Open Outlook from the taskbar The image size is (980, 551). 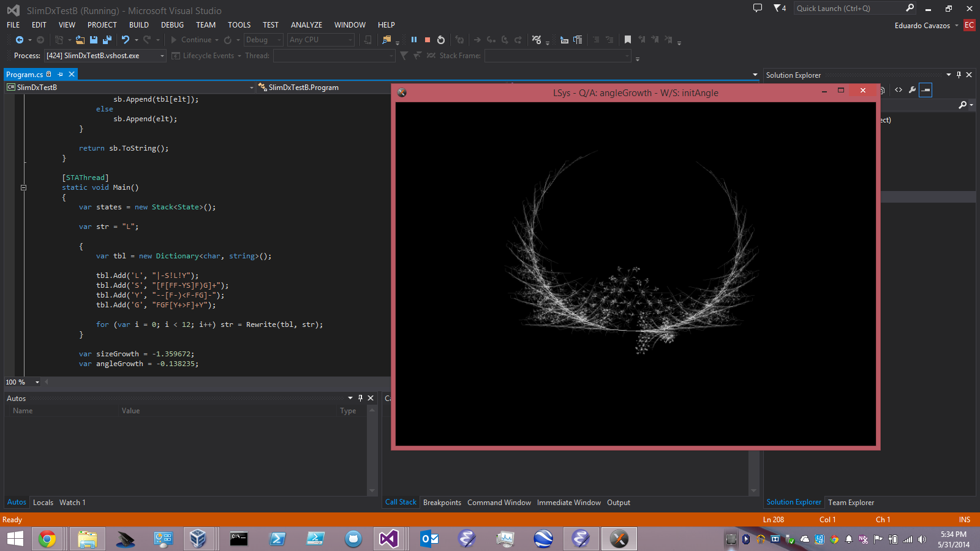click(430, 539)
